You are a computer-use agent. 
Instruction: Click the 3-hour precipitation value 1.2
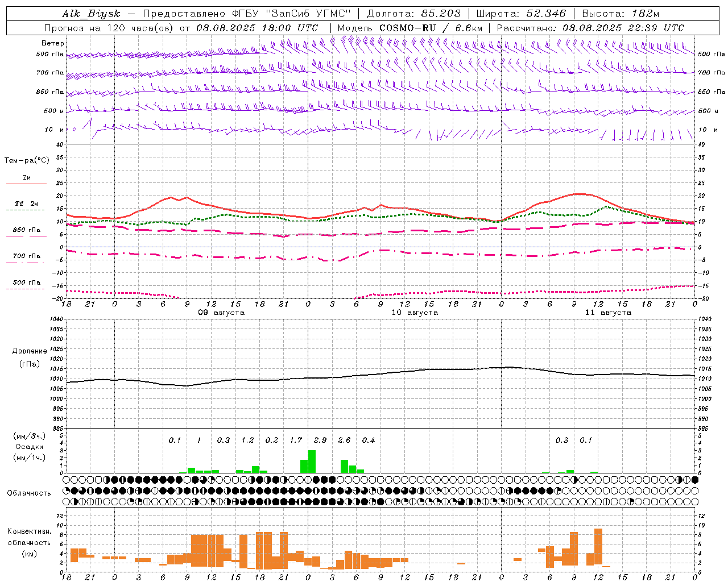coord(247,440)
